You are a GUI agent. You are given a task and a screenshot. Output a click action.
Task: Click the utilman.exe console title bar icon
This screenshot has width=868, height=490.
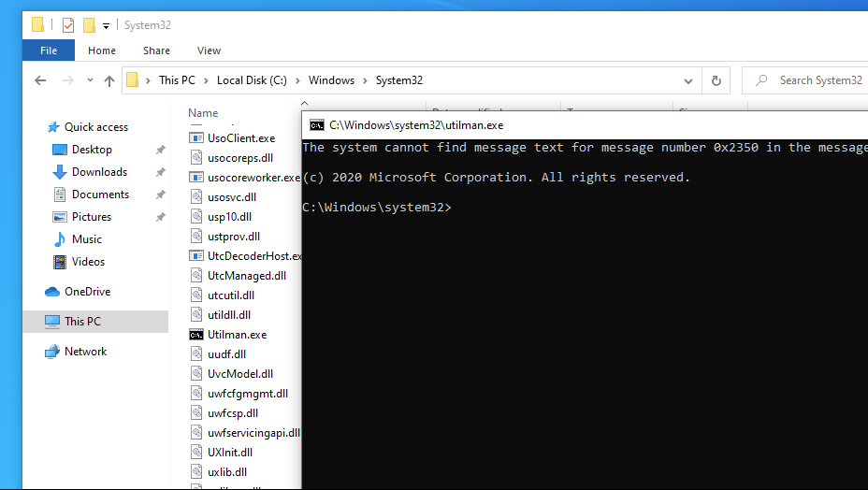tap(317, 125)
